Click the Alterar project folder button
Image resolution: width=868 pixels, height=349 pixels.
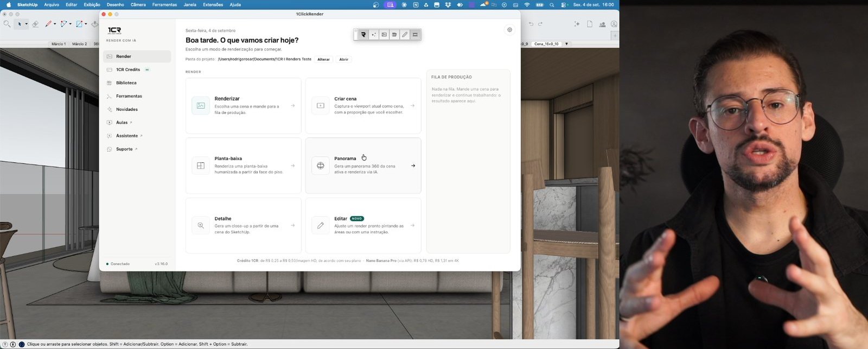click(323, 59)
